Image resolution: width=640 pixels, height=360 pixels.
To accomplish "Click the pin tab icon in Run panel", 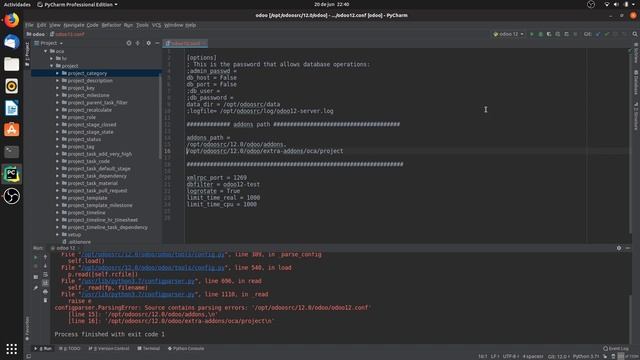I will [36, 288].
